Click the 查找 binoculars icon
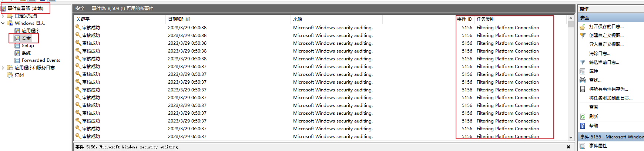Viewport: 644px width, 151px height. pyautogui.click(x=583, y=80)
